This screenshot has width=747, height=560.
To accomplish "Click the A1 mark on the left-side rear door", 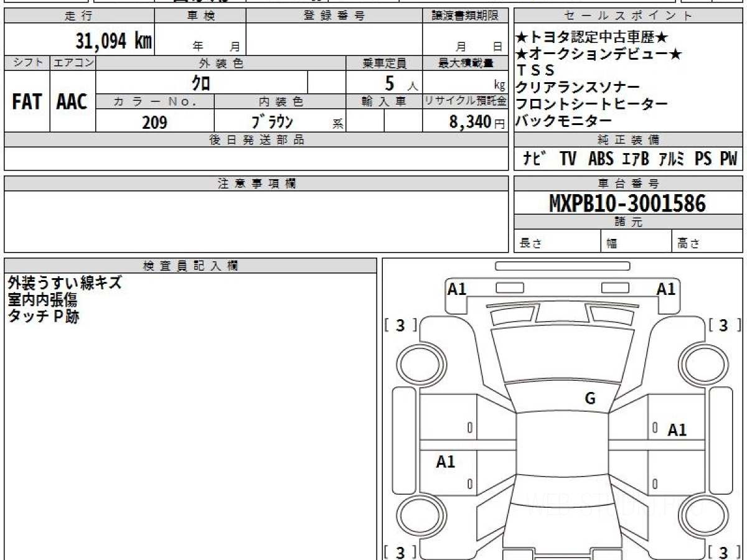I will point(446,462).
